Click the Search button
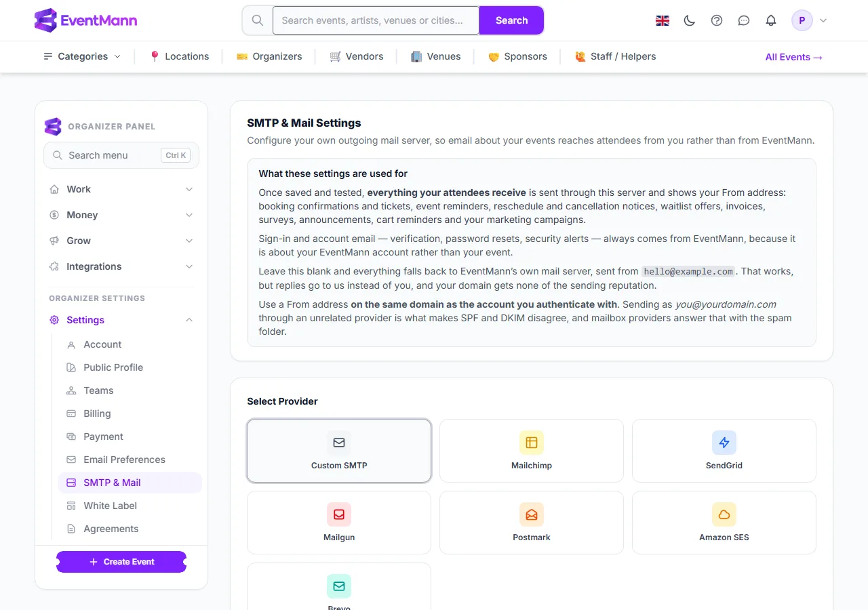Viewport: 868px width, 610px height. (x=511, y=20)
